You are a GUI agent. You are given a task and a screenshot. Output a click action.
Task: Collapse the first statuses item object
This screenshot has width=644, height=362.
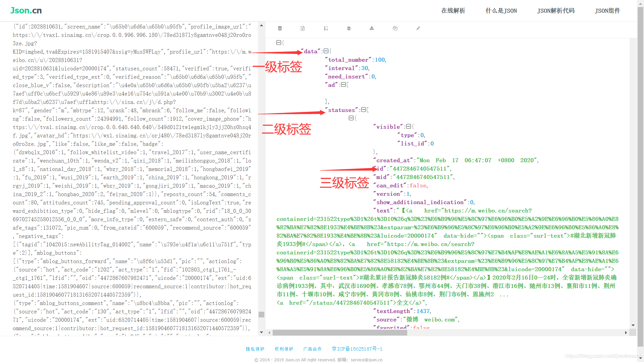[351, 118]
